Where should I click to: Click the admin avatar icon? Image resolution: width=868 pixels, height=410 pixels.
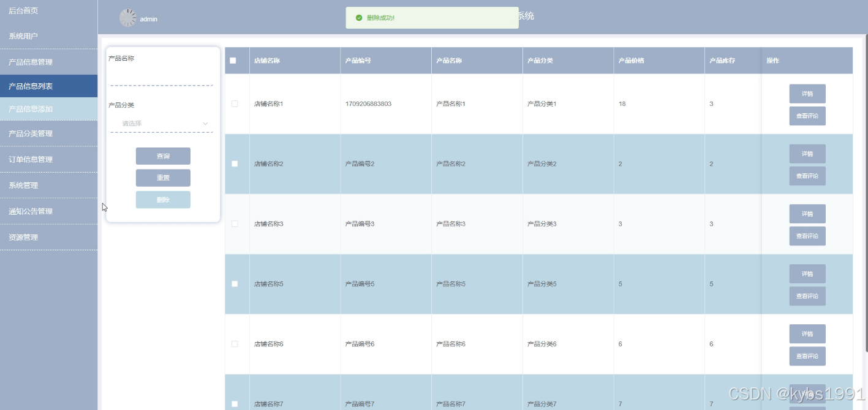(x=127, y=18)
